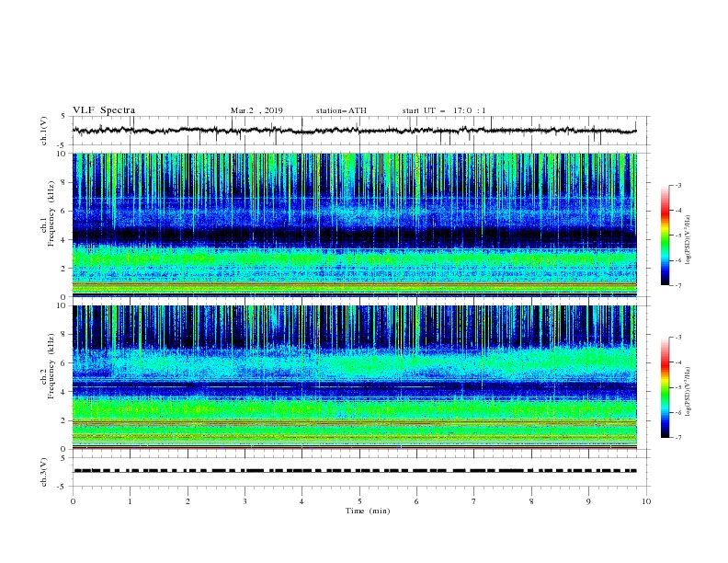This screenshot has width=728, height=563.
Task: Click the "VLF Spectra" plot title
Action: coord(104,110)
